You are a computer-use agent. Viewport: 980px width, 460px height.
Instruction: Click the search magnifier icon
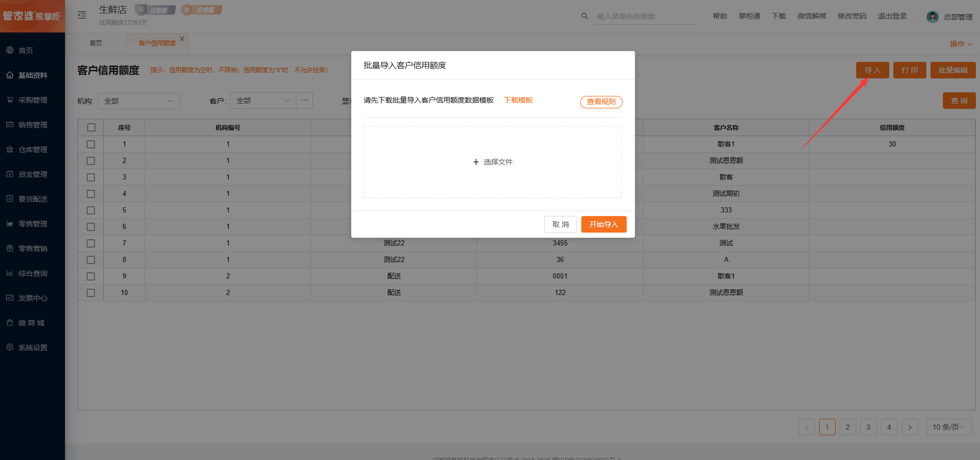(x=585, y=16)
